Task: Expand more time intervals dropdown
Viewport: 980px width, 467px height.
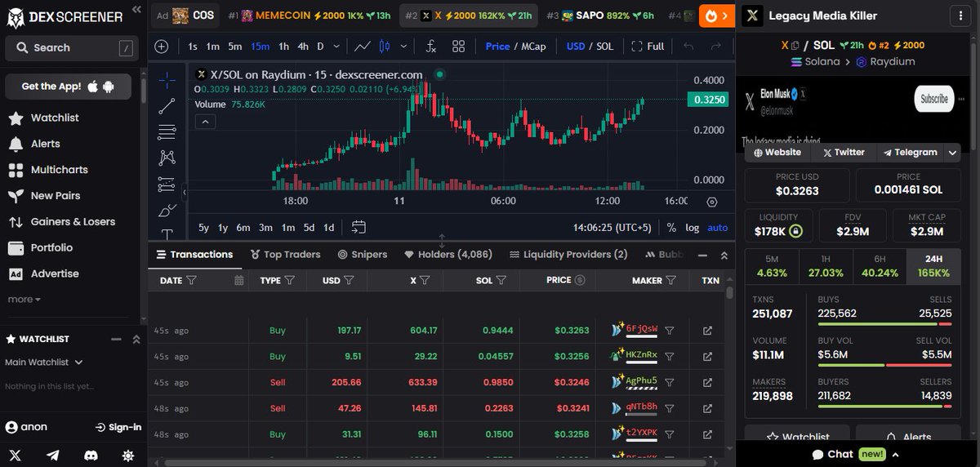Action: coord(336,47)
